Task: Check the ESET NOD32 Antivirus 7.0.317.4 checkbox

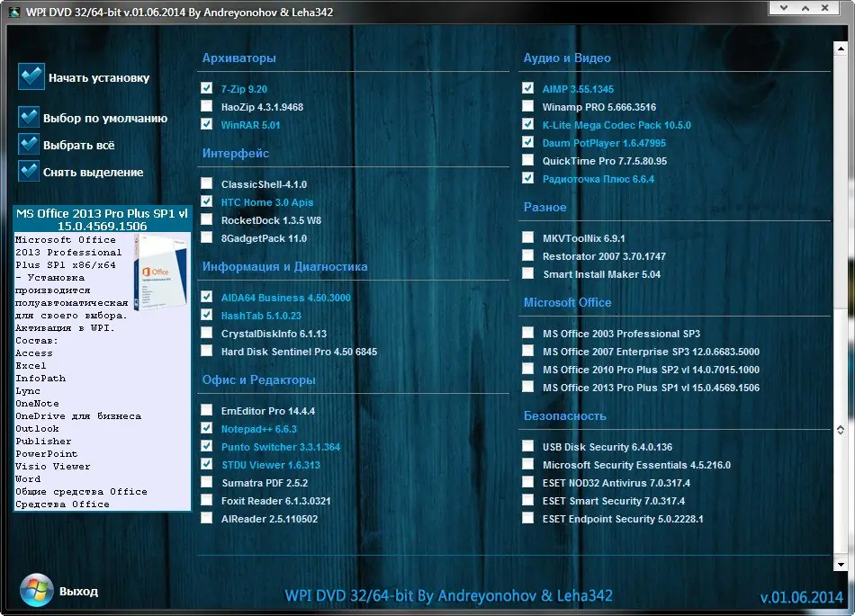Action: coord(527,481)
